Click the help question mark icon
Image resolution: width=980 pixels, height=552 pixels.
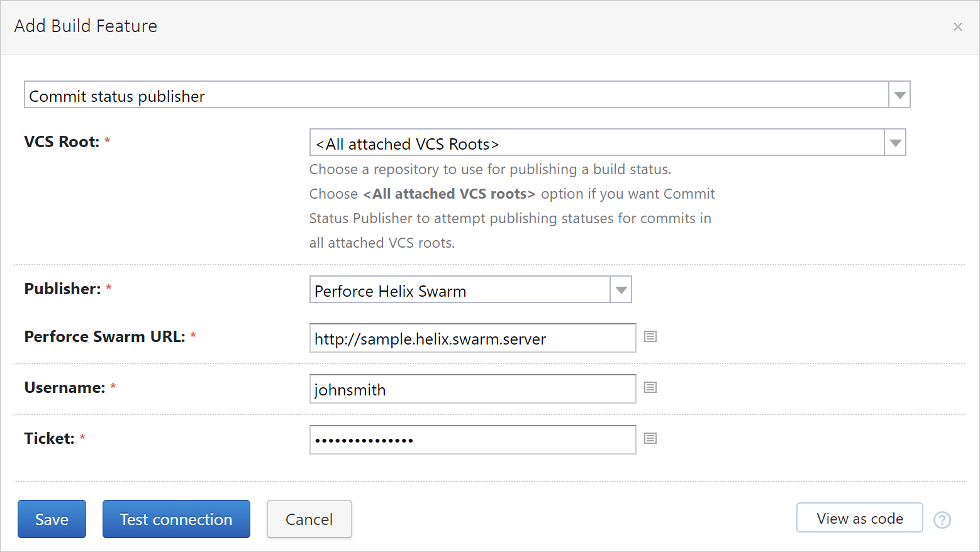coord(942,520)
